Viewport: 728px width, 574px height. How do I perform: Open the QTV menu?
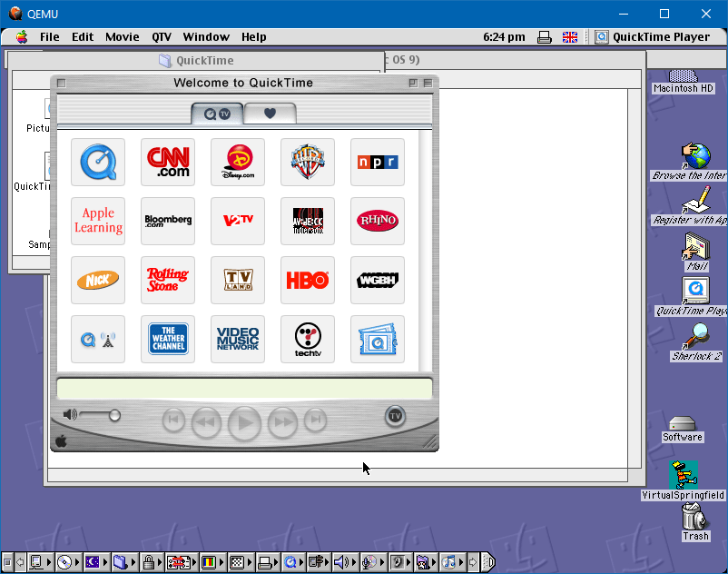click(162, 37)
